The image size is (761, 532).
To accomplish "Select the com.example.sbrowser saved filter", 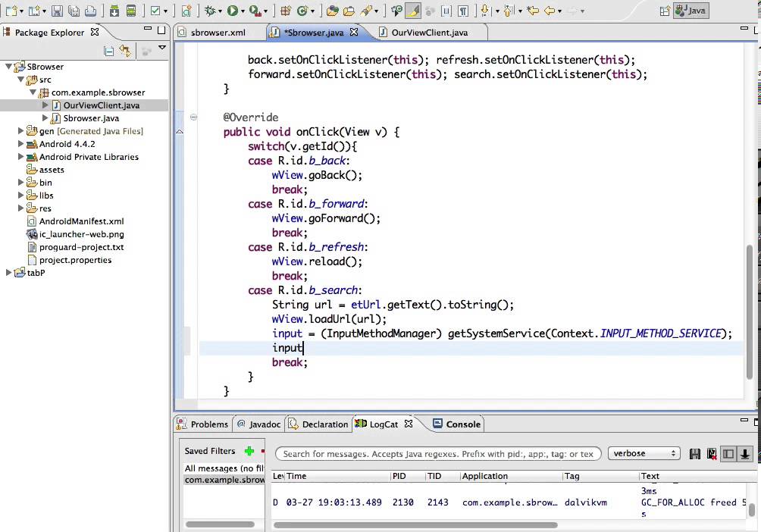I will 224,480.
